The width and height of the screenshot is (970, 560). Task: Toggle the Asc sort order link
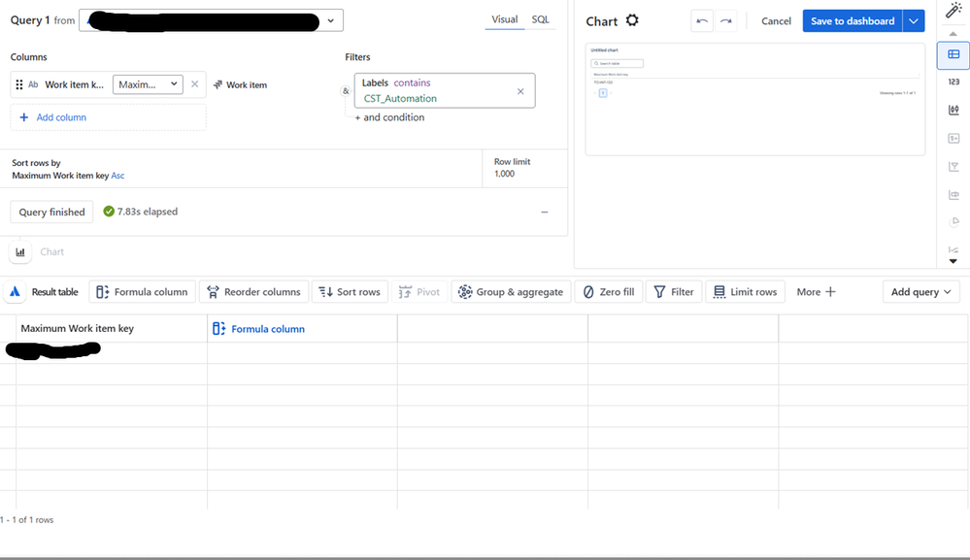(117, 176)
